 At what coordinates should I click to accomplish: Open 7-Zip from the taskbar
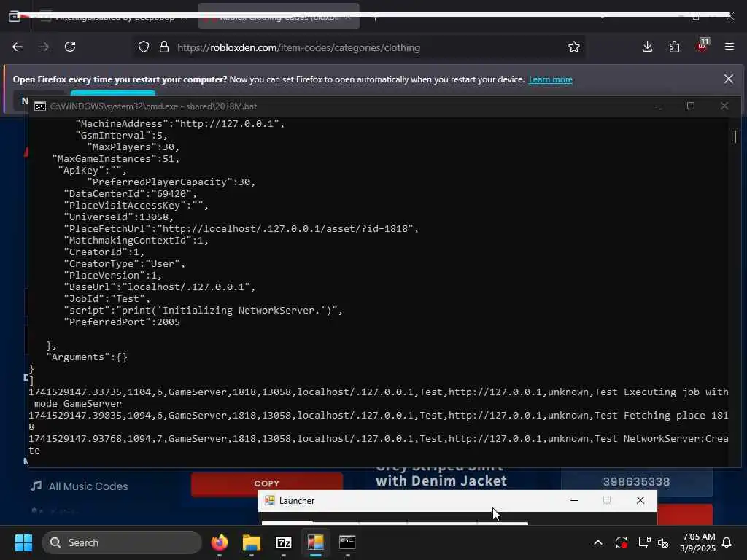(284, 542)
